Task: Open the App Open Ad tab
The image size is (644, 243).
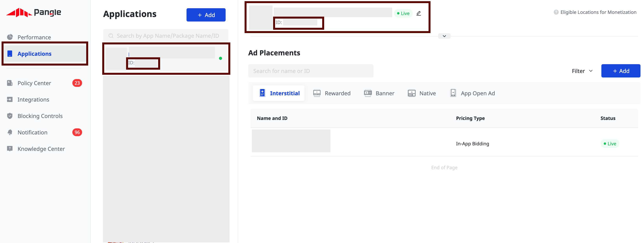Action: click(x=472, y=93)
